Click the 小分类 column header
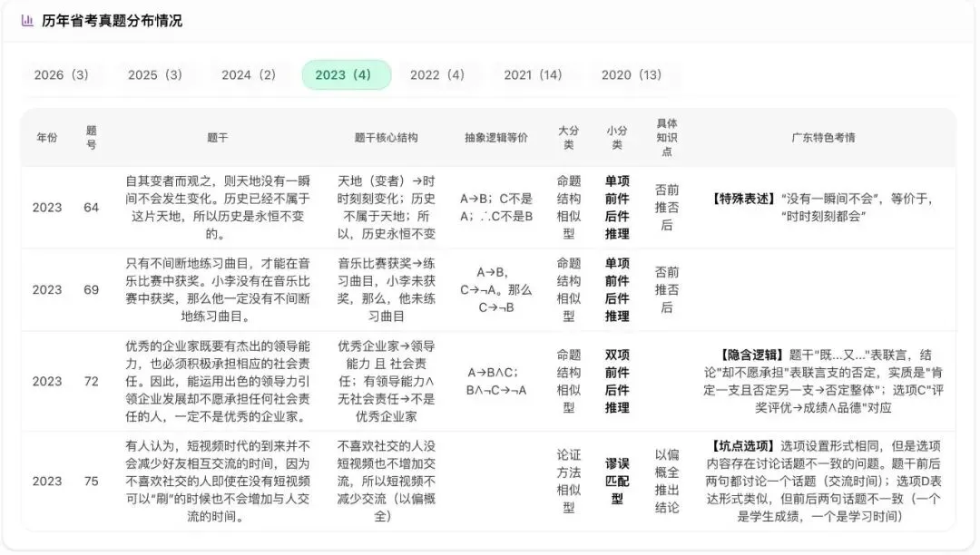Image resolution: width=980 pixels, height=555 pixels. (617, 137)
